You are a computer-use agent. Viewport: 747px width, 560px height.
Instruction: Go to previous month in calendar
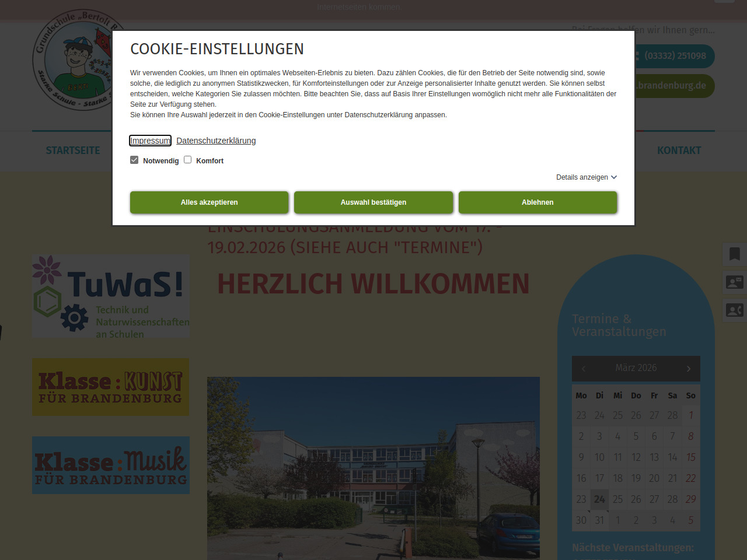[584, 369]
